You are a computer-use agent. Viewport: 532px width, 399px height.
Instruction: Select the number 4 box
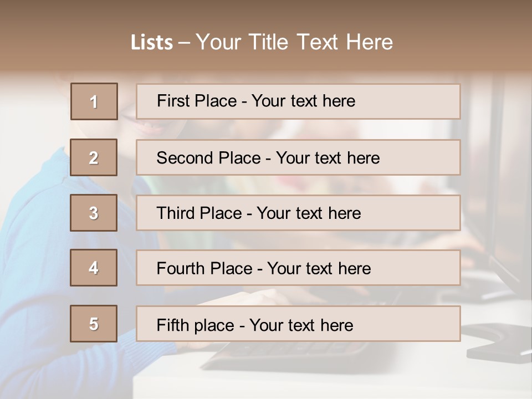pyautogui.click(x=94, y=268)
